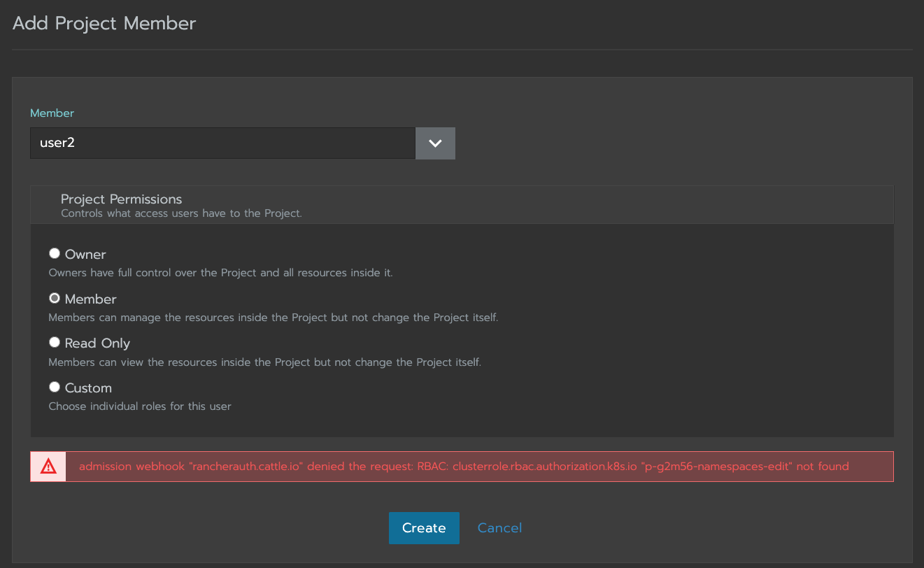
Task: Keep Member permission selected
Action: click(x=54, y=297)
